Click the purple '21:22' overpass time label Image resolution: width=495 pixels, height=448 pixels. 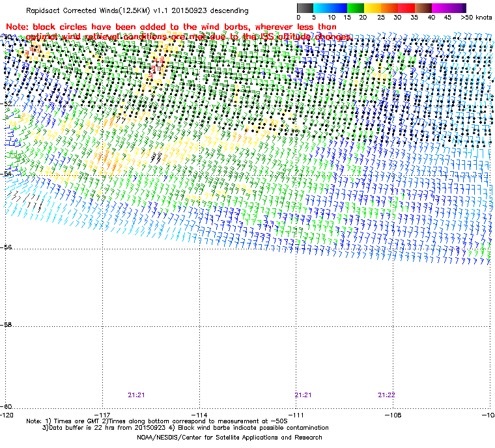pos(386,395)
